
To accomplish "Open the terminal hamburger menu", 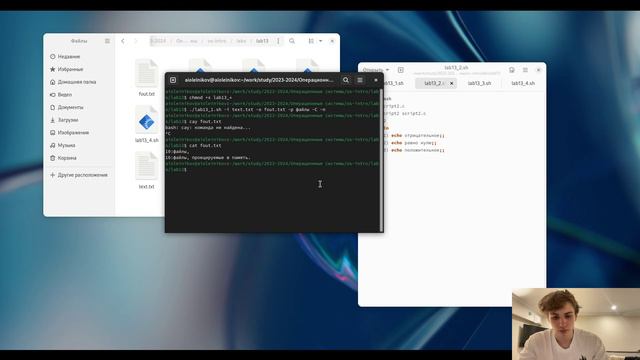I will tap(360, 80).
